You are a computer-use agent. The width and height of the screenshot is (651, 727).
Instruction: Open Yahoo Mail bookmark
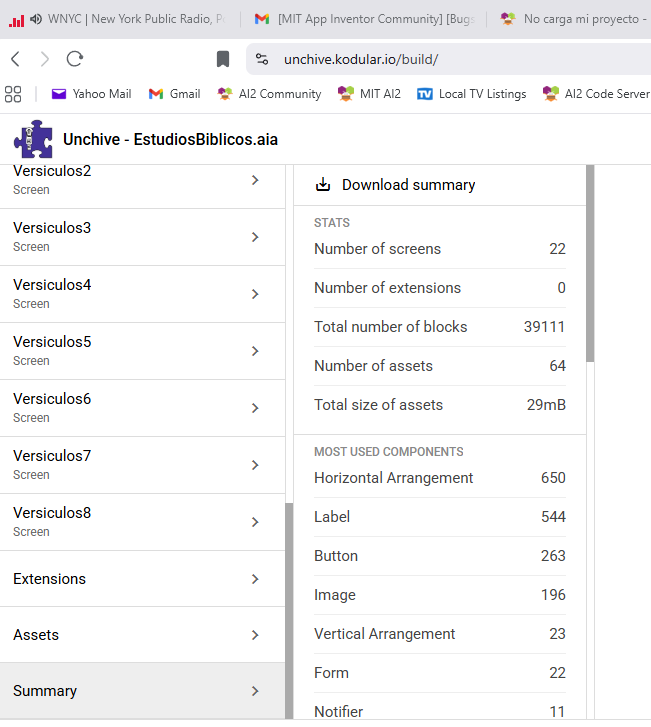pyautogui.click(x=91, y=94)
